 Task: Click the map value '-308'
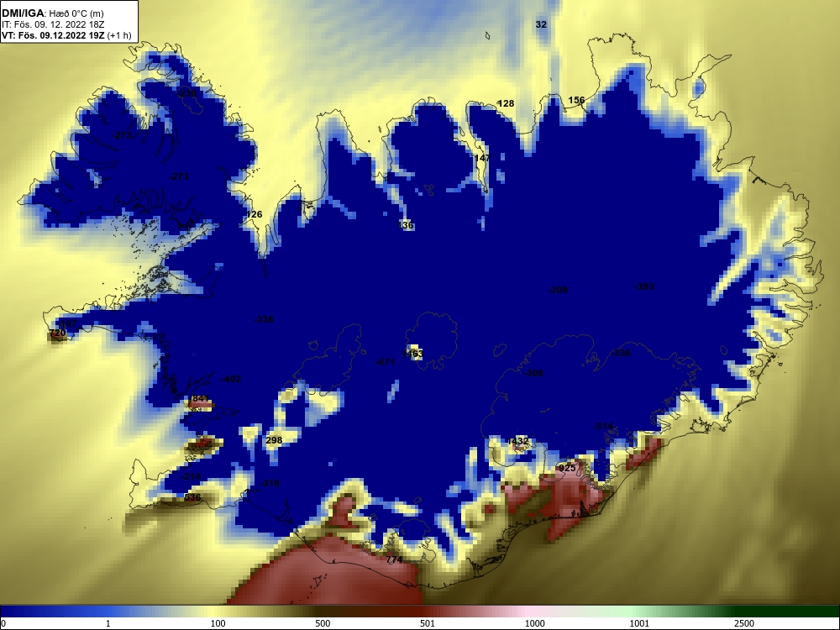click(x=533, y=373)
